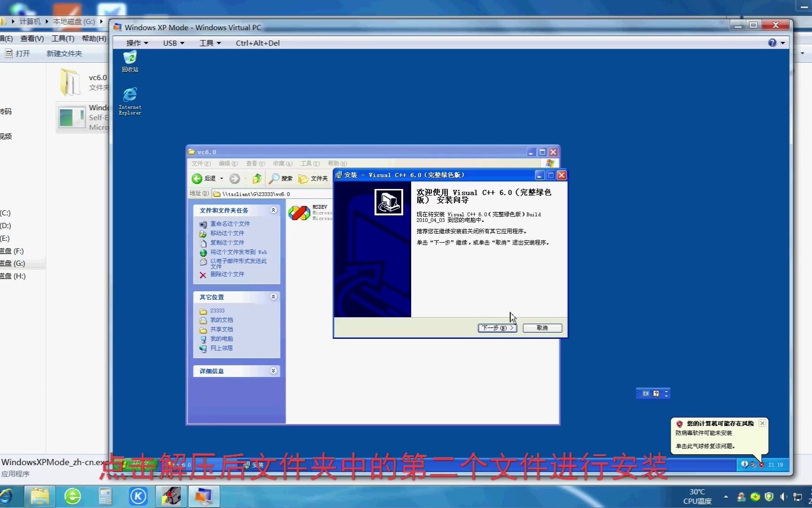The width and height of the screenshot is (812, 508).
Task: Open the 操作 menu of Windows Virtual PC
Action: click(136, 43)
